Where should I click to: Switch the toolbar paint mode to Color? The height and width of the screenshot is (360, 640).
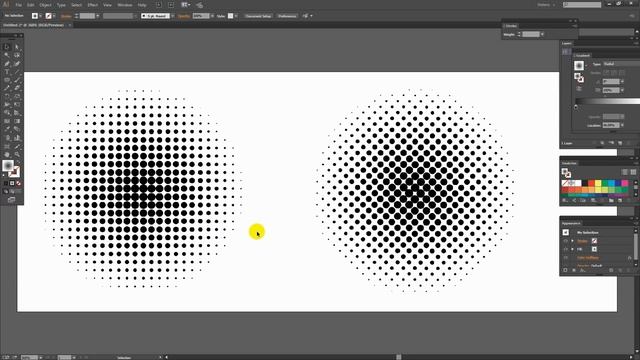point(6,183)
